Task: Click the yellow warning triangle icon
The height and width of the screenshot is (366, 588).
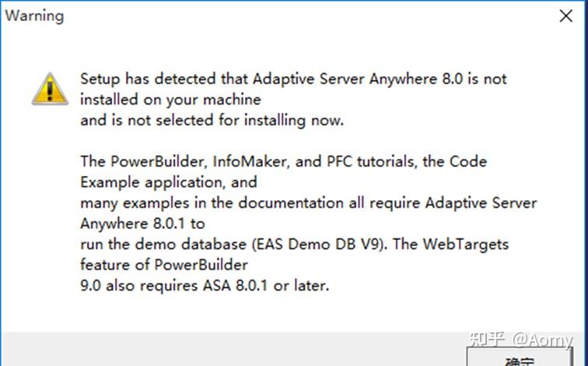Action: pos(50,88)
